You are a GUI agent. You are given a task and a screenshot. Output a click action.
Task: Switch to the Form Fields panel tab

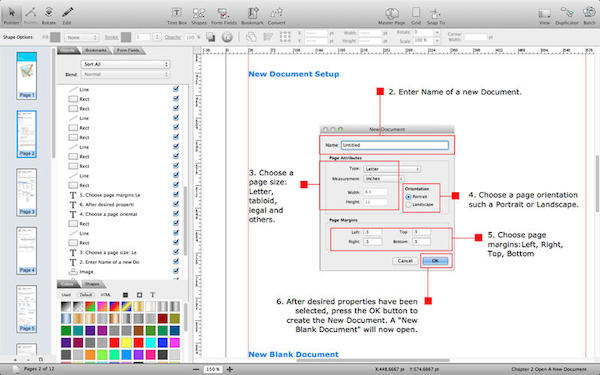pos(128,51)
